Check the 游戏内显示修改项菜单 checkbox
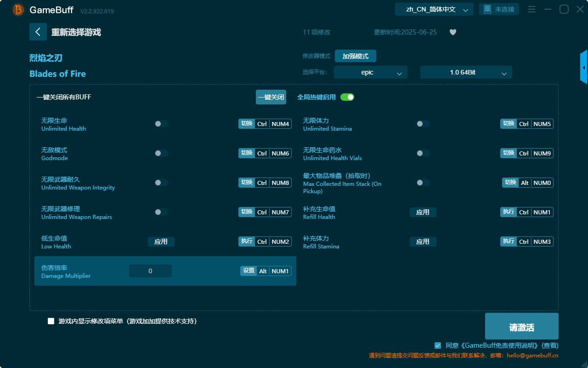This screenshot has height=368, width=588. point(51,321)
